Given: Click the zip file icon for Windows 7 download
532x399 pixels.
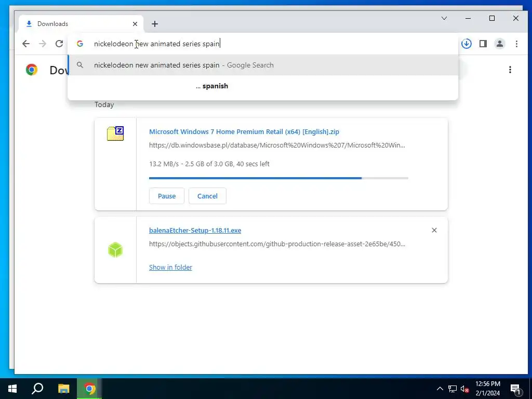Looking at the screenshot, I should pyautogui.click(x=115, y=134).
